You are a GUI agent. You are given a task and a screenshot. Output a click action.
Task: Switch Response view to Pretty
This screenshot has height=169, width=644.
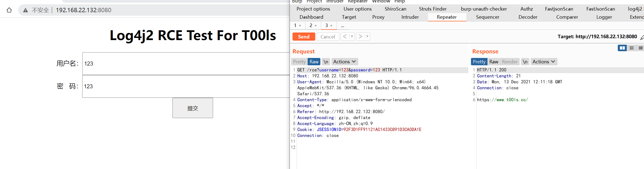click(479, 62)
